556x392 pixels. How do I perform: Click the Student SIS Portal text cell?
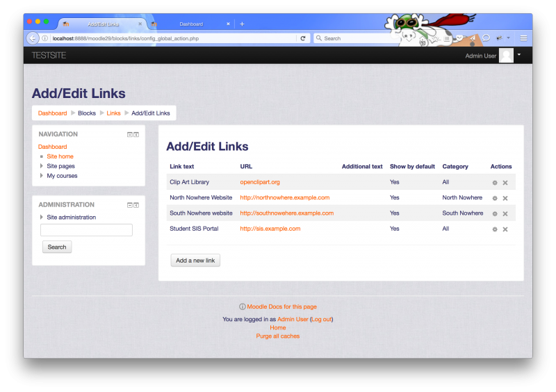[x=194, y=229]
